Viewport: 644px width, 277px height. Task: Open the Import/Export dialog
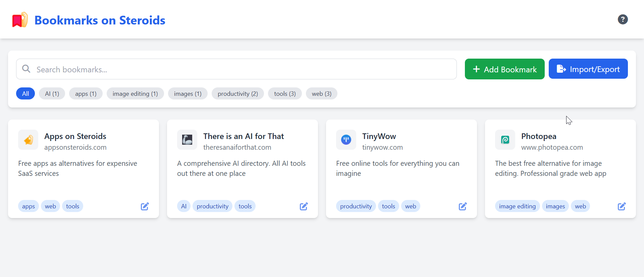tap(588, 69)
